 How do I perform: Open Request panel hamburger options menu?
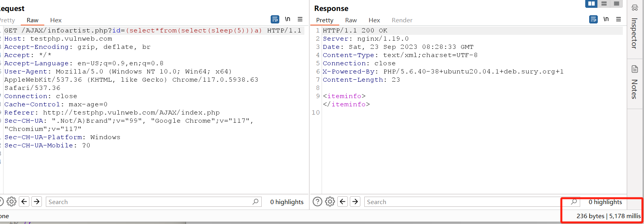tap(300, 19)
